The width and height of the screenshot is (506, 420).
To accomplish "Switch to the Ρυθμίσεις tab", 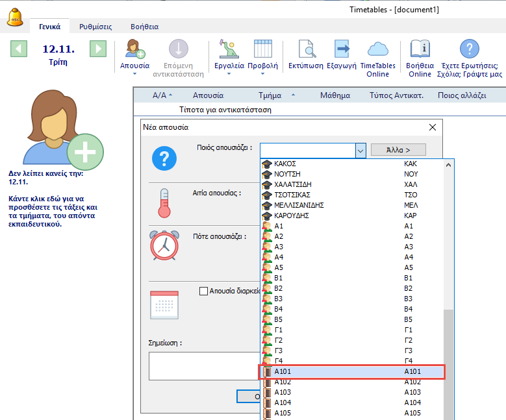I will [95, 27].
